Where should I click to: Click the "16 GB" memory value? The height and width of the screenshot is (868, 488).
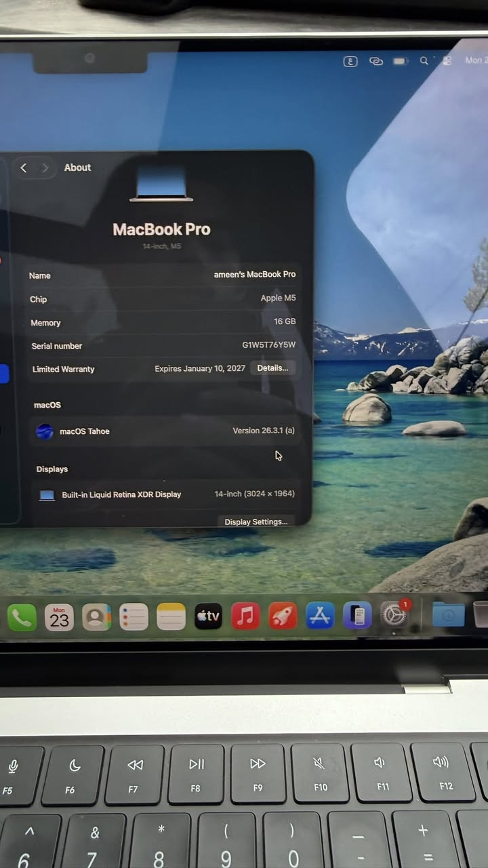[x=285, y=321]
